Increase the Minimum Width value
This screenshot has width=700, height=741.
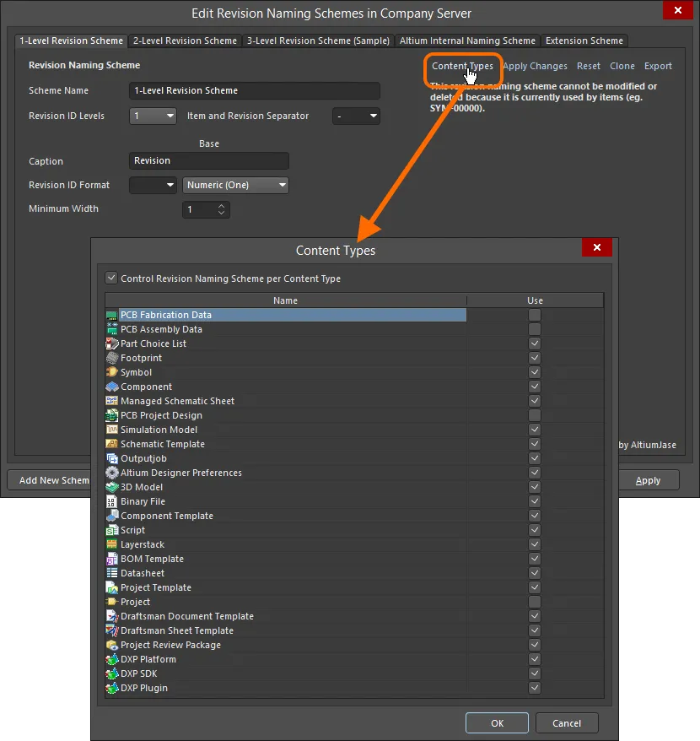coord(221,206)
